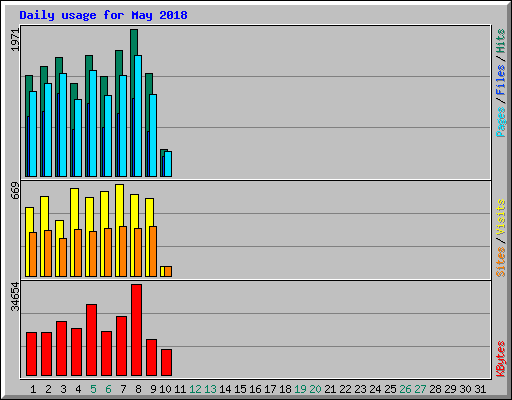Click the green day label 27
This screenshot has width=512, height=400.
pos(420,389)
